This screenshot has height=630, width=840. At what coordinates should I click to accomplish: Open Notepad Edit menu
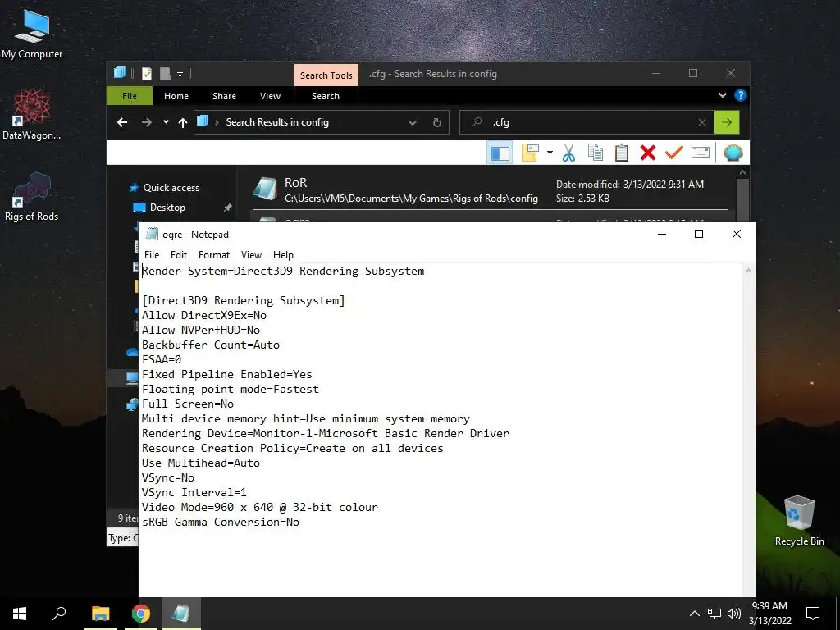[178, 255]
